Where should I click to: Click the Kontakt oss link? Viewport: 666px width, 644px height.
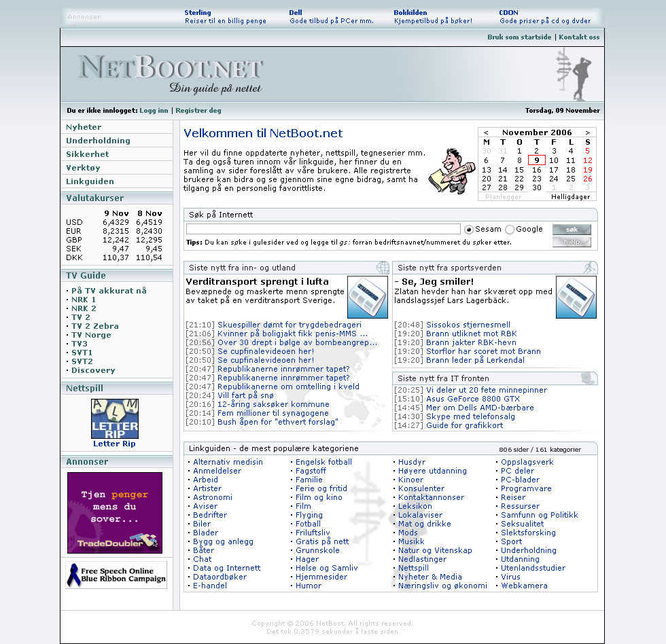579,37
